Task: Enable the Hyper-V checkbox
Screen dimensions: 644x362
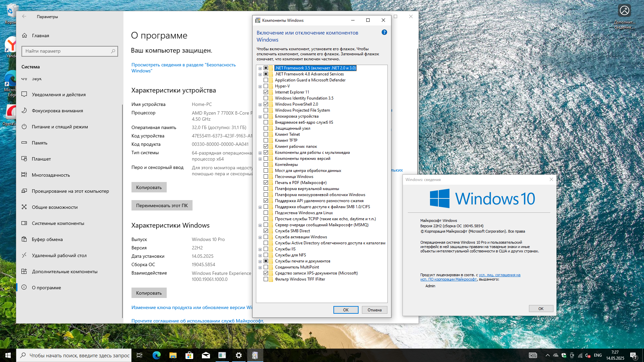Action: pos(266,86)
